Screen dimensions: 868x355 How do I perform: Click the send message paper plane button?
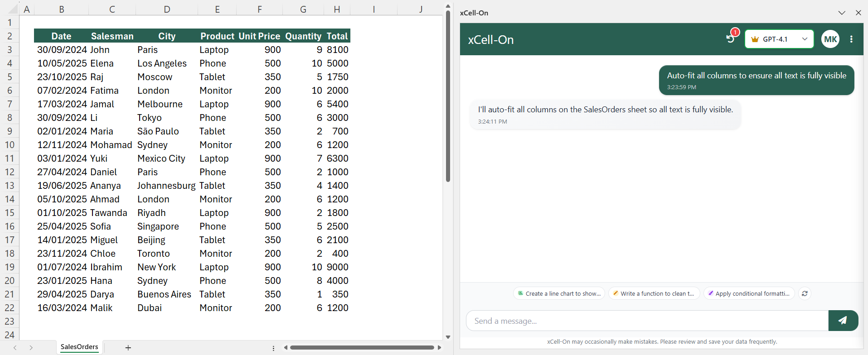coord(843,321)
